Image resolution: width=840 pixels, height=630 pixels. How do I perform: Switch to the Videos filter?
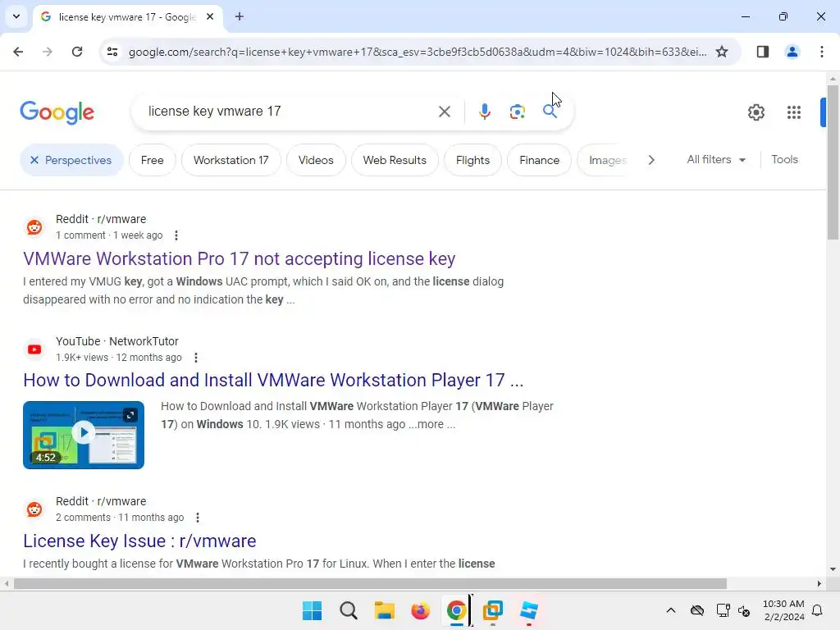click(316, 160)
